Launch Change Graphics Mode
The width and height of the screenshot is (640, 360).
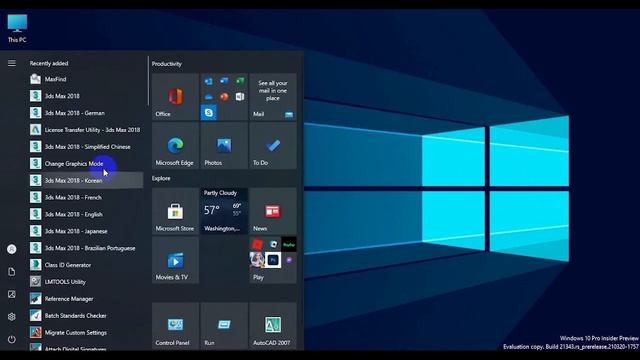(x=86, y=164)
